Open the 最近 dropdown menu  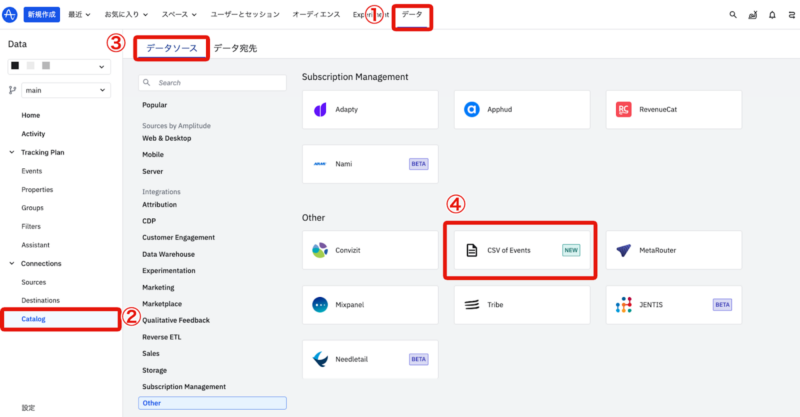(81, 15)
